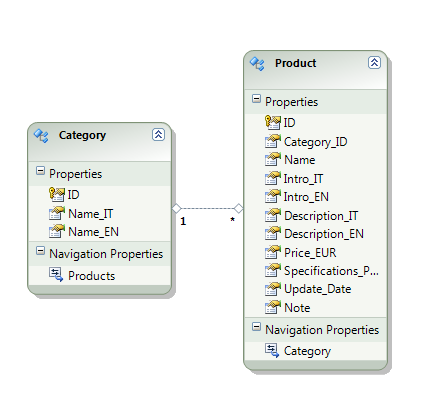The height and width of the screenshot is (405, 441).
Task: Click the property icon next to Category_ID
Action: 273,141
